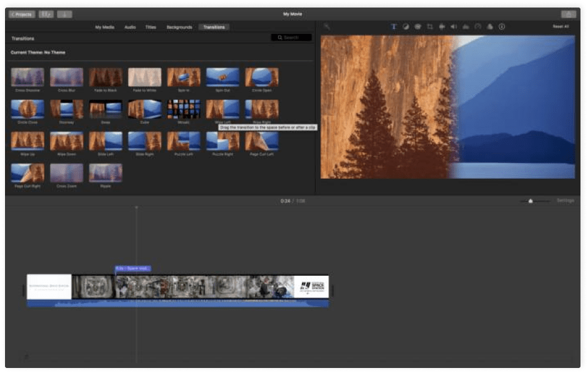Open the media browser layout button
The image size is (588, 373).
[46, 14]
